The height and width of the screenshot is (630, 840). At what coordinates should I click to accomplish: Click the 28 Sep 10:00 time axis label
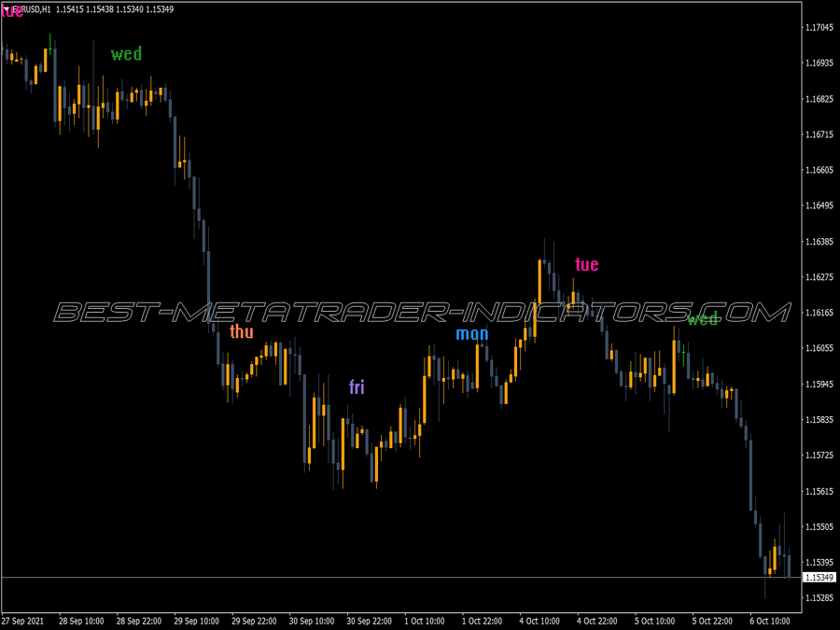[x=81, y=621]
